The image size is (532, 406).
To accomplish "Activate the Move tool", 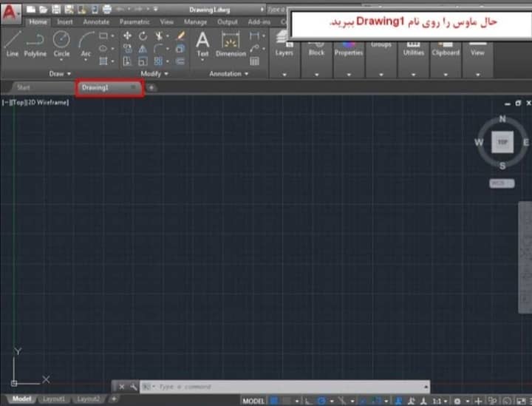I will click(x=127, y=35).
